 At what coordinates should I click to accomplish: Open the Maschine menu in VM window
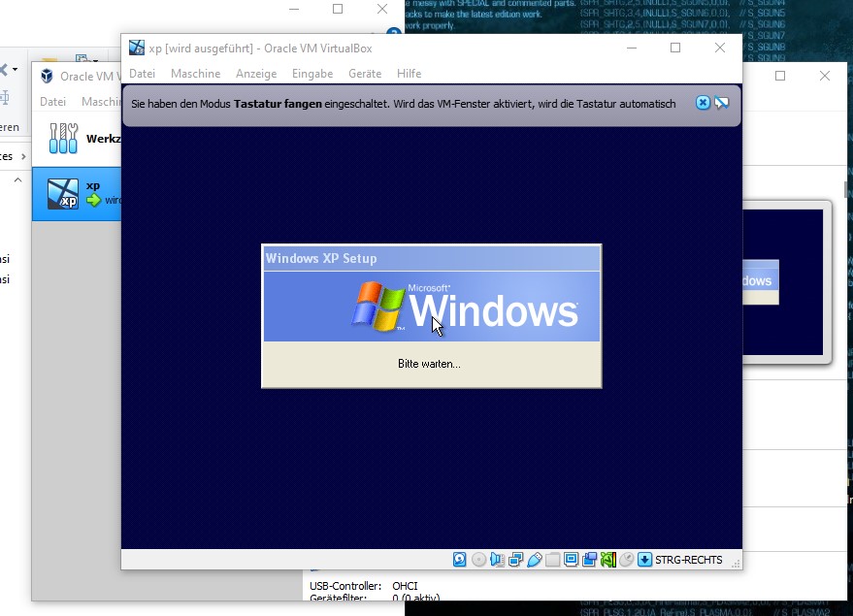[195, 74]
